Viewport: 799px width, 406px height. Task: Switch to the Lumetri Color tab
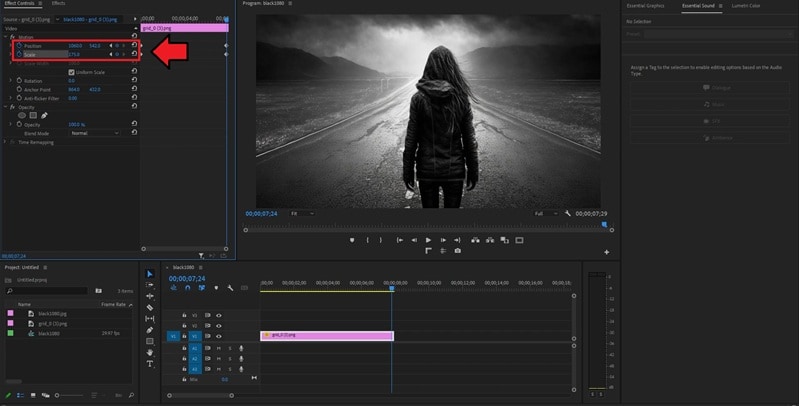pos(745,6)
